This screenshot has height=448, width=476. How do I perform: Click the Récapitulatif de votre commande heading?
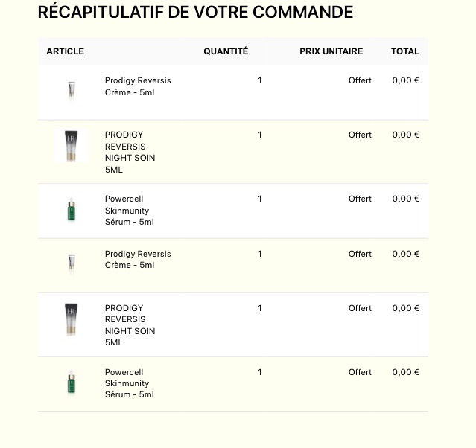point(195,12)
